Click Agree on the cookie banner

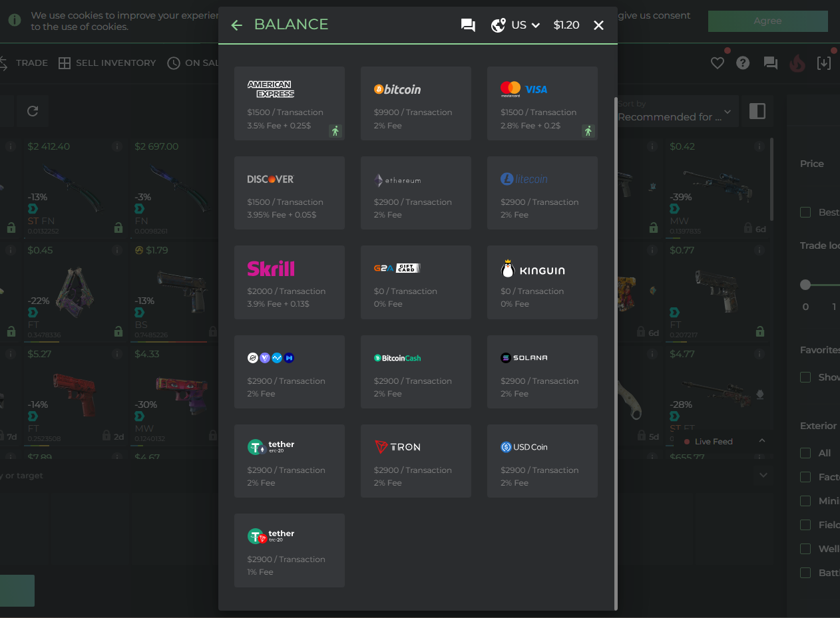point(767,21)
